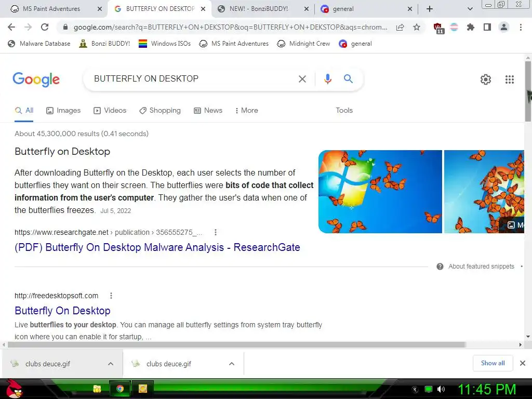Start voice search with microphone
This screenshot has width=532, height=399.
point(327,79)
